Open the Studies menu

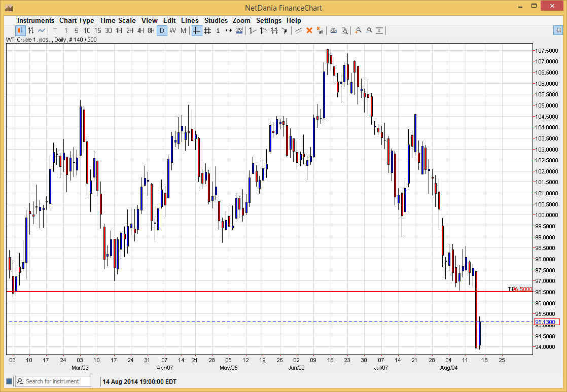click(x=216, y=20)
